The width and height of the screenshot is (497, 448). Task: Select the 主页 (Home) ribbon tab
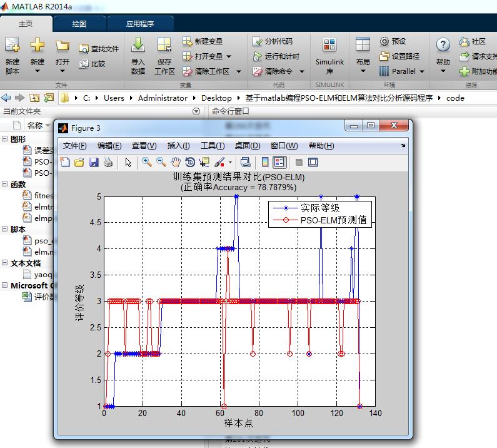[x=26, y=24]
